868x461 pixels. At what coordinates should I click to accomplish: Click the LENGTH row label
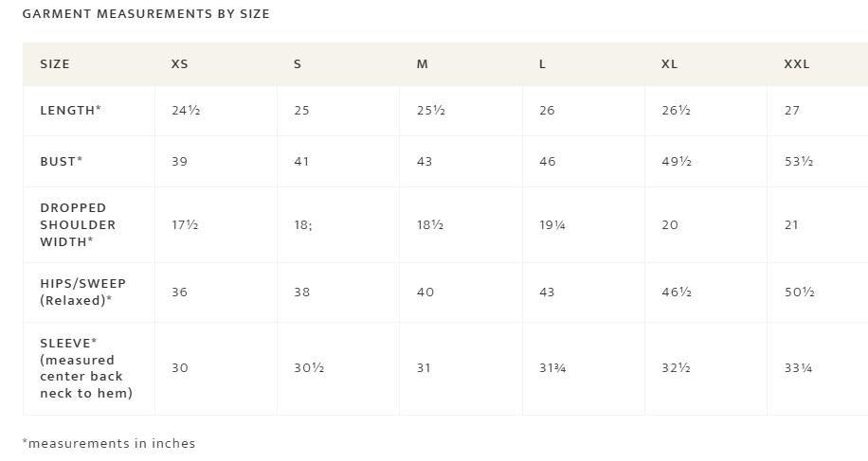(70, 110)
